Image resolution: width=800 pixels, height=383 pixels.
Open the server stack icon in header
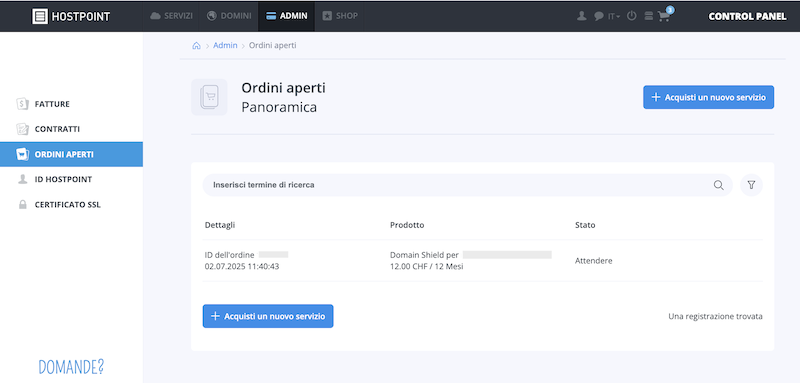coord(648,16)
